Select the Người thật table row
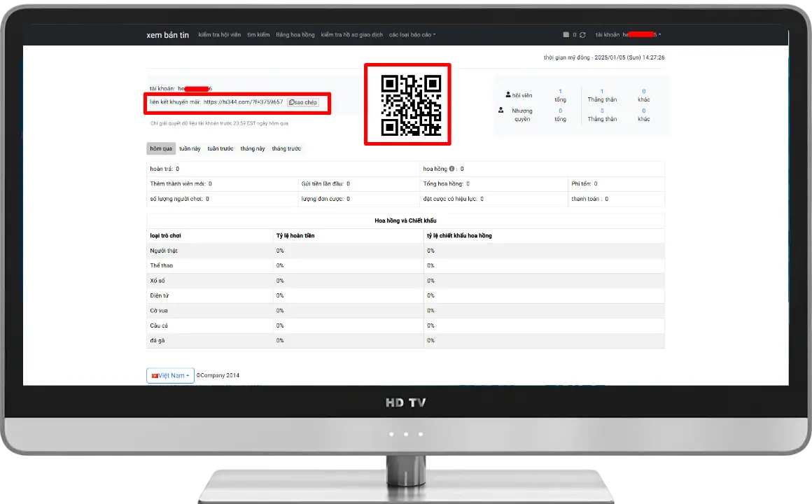The image size is (812, 504). click(x=405, y=251)
